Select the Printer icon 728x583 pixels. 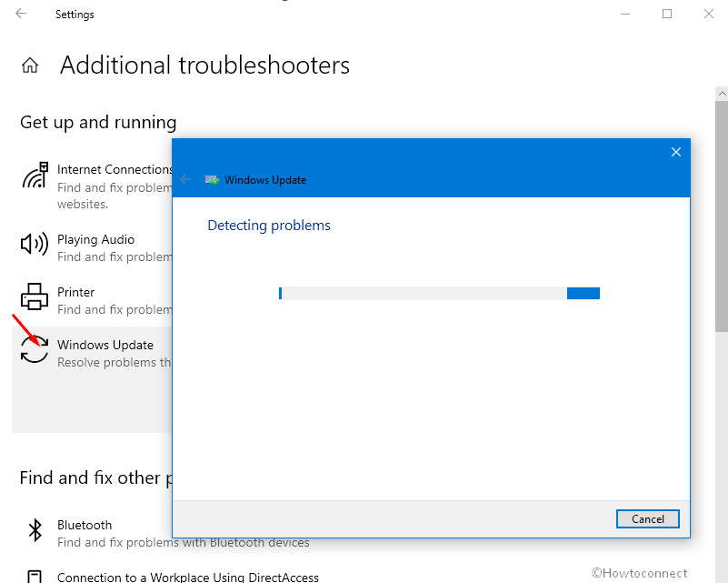click(x=35, y=297)
